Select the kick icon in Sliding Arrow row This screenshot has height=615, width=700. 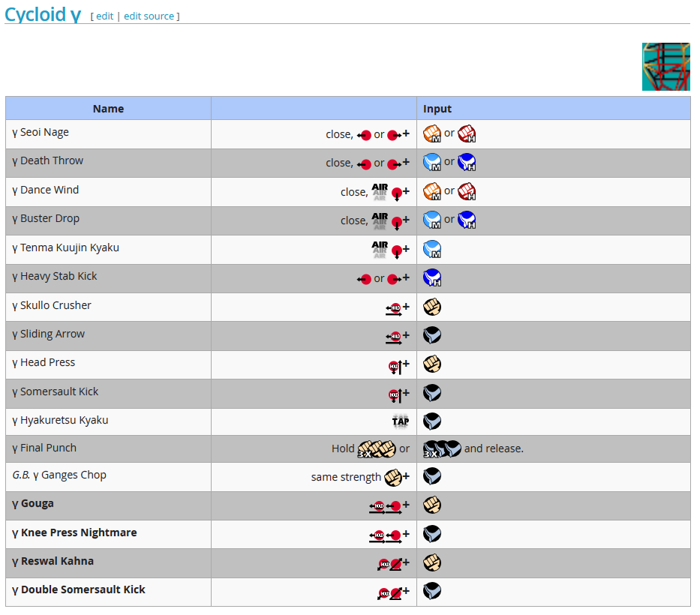(432, 335)
